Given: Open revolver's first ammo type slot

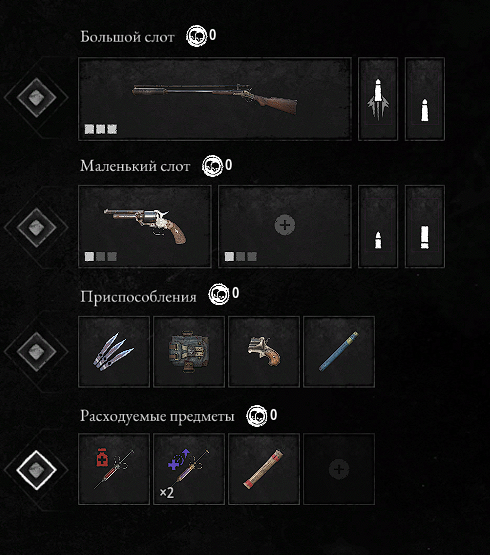Looking at the screenshot, I should pyautogui.click(x=378, y=226).
